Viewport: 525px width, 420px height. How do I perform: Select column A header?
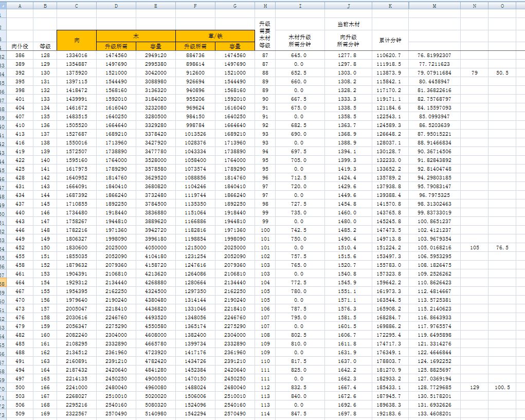click(20, 6)
